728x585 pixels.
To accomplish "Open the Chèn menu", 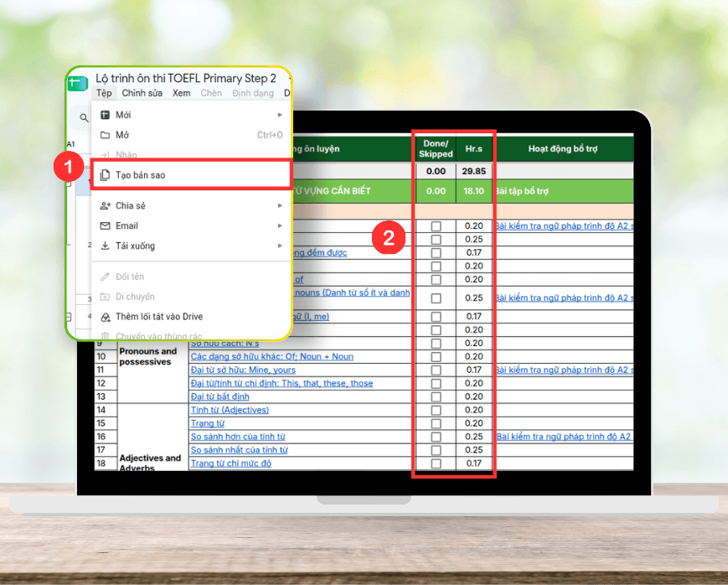I will click(x=211, y=93).
